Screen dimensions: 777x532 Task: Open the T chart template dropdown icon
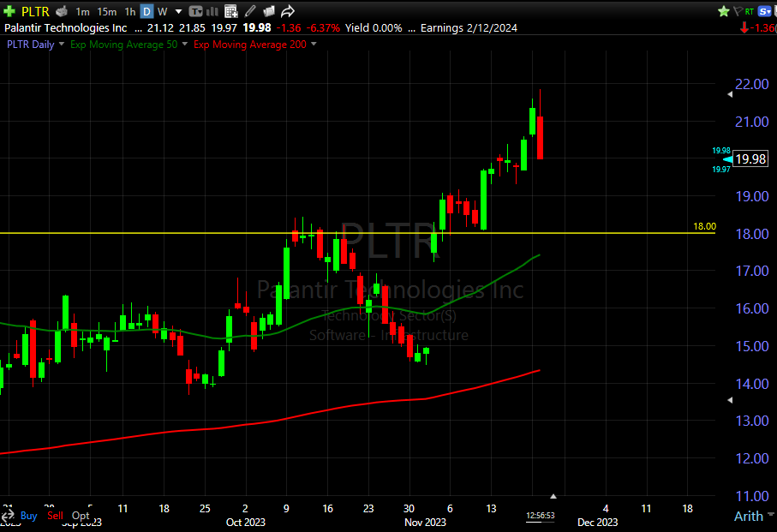[195, 11]
